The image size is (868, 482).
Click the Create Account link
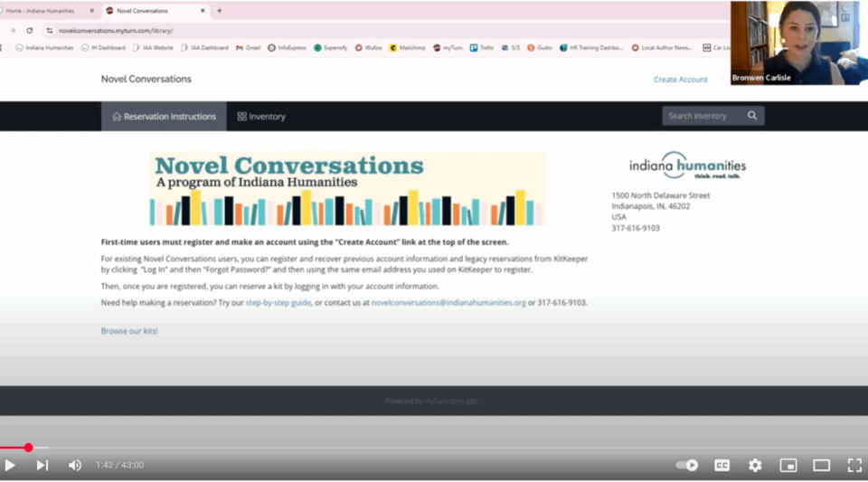(680, 80)
